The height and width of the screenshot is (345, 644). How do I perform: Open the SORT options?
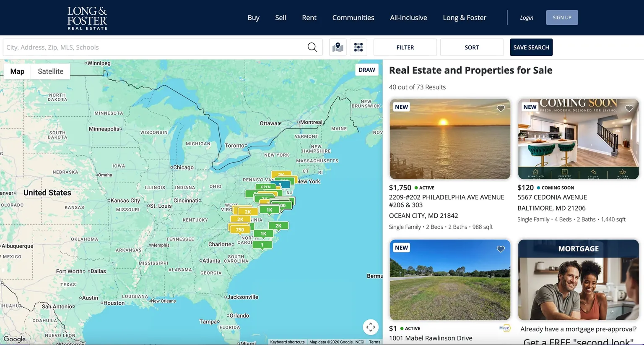coord(472,47)
